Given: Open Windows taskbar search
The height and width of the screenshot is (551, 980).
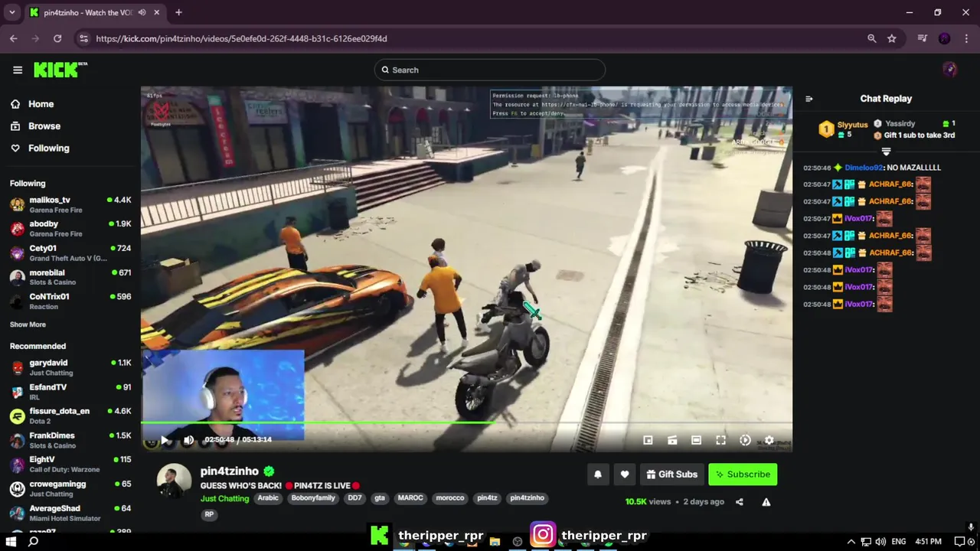Looking at the screenshot, I should tap(34, 541).
